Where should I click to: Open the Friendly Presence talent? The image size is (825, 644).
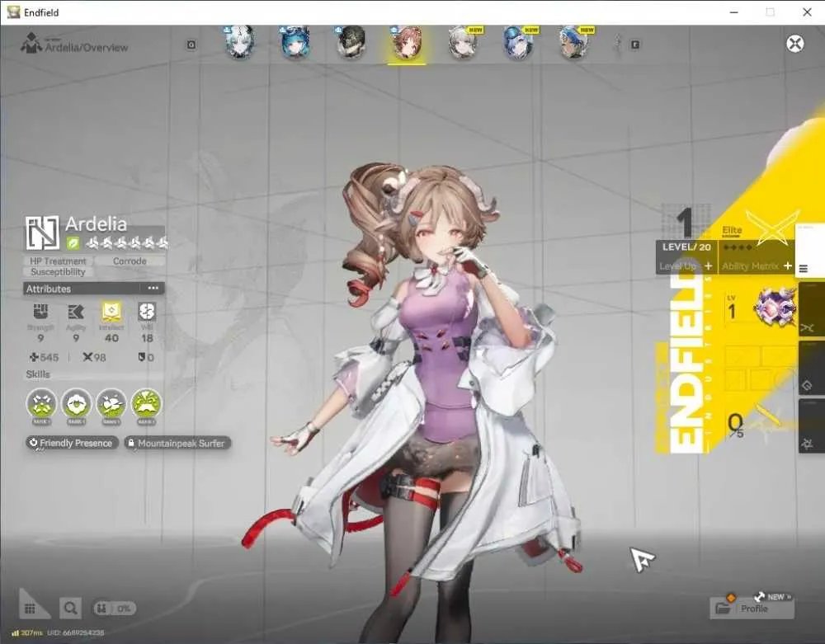(72, 443)
